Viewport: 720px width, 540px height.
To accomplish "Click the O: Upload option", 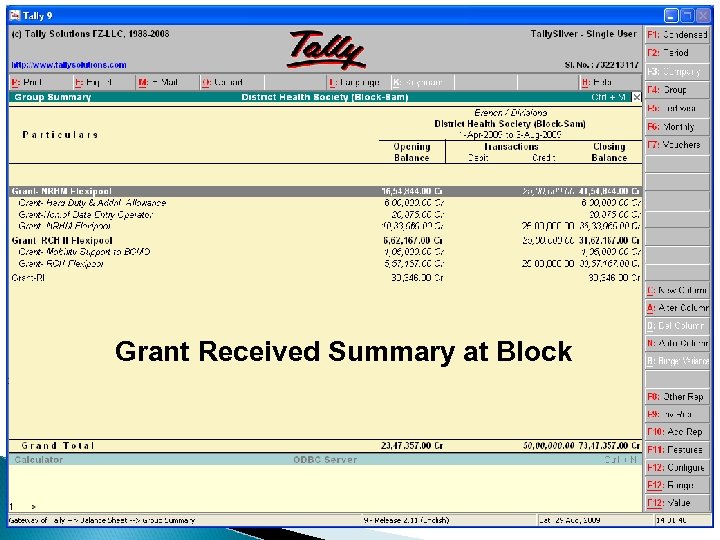I will tap(231, 83).
